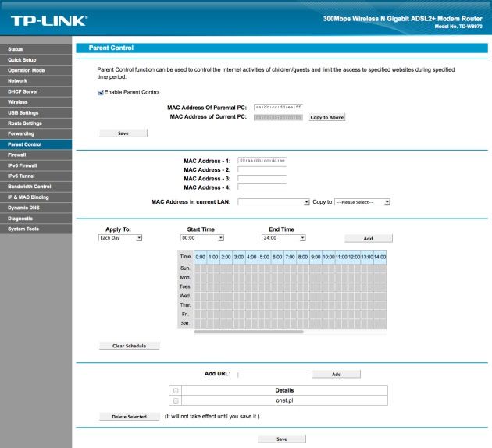Open MAC Address in current LAN dropdown
The height and width of the screenshot is (448, 492).
point(273,202)
